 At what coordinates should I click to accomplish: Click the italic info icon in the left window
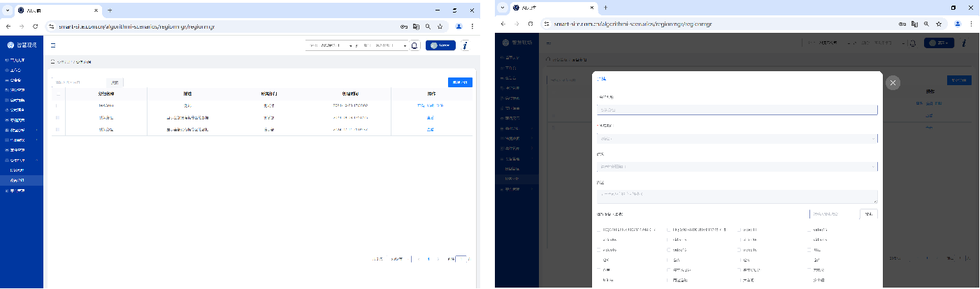tap(465, 45)
